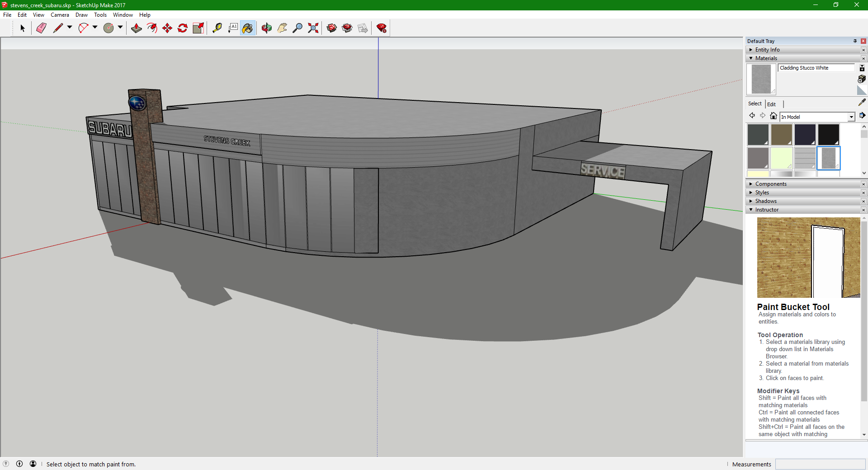Pick the pale green material swatch
Screen dimensions: 868x470
782,158
